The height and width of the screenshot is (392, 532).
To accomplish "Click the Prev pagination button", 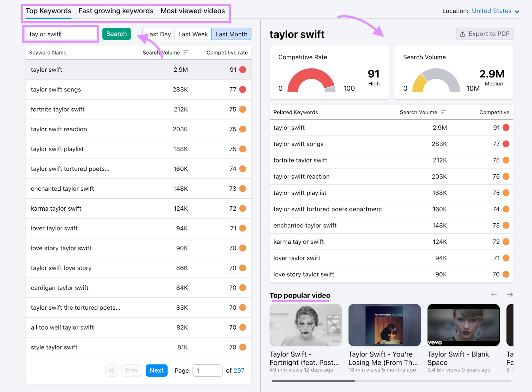I will coord(132,370).
